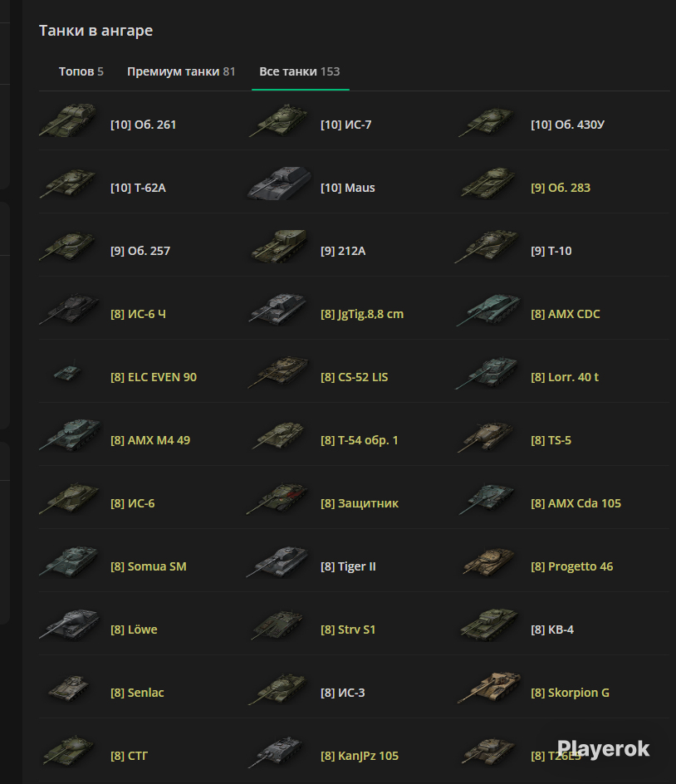Viewport: 676px width, 784px height.
Task: Click the ELC EVEN 90 tank icon
Action: 68,371
